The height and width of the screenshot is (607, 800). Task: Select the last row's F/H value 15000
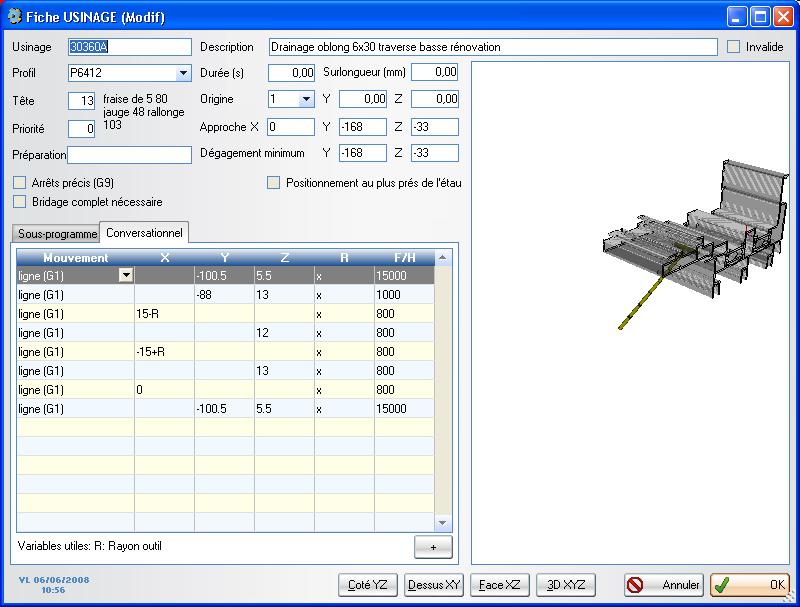404,409
